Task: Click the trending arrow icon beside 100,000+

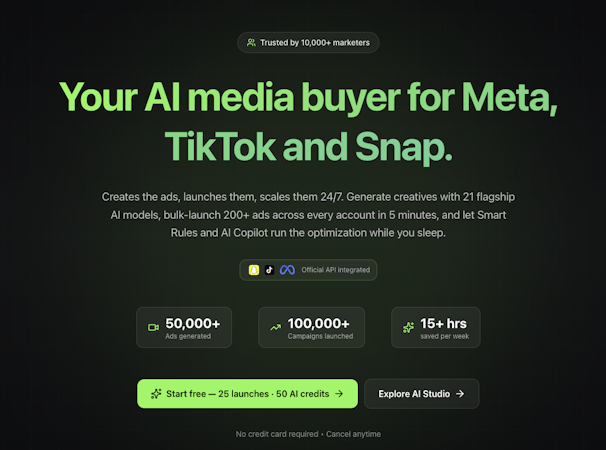Action: pos(276,327)
